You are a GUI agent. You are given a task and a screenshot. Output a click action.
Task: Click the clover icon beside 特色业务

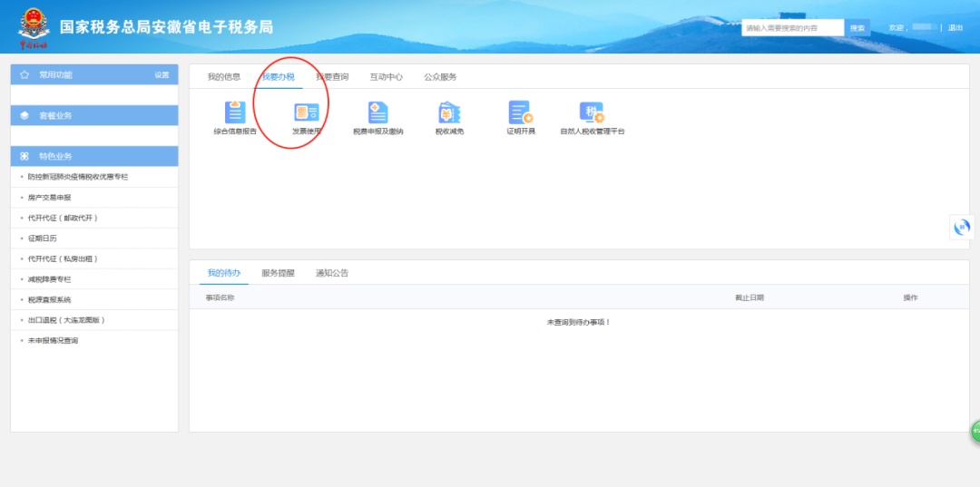pos(24,156)
